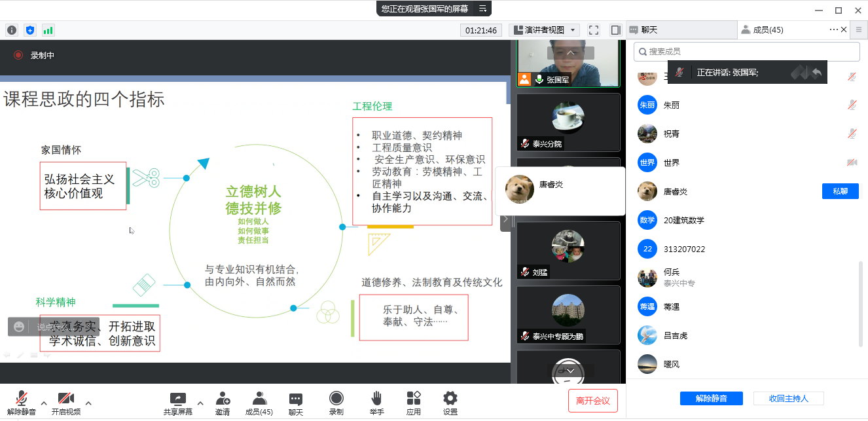Click 私聊 next to 唐睿炎
This screenshot has width=868, height=421.
pyautogui.click(x=840, y=191)
